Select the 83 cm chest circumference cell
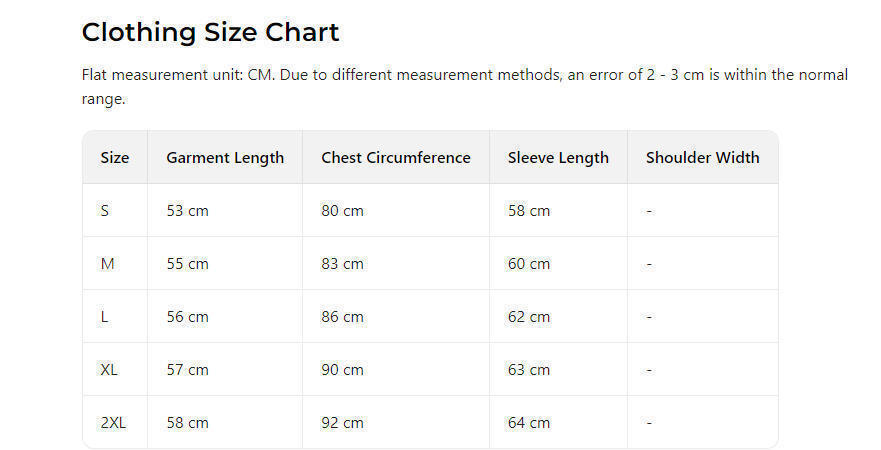 (342, 264)
